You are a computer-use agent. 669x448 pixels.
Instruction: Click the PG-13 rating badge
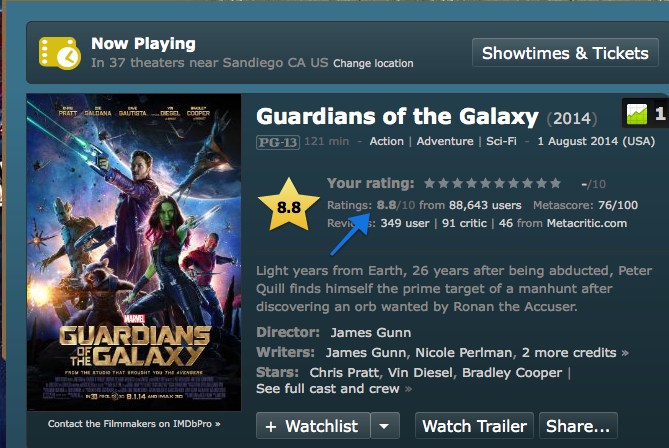point(276,141)
